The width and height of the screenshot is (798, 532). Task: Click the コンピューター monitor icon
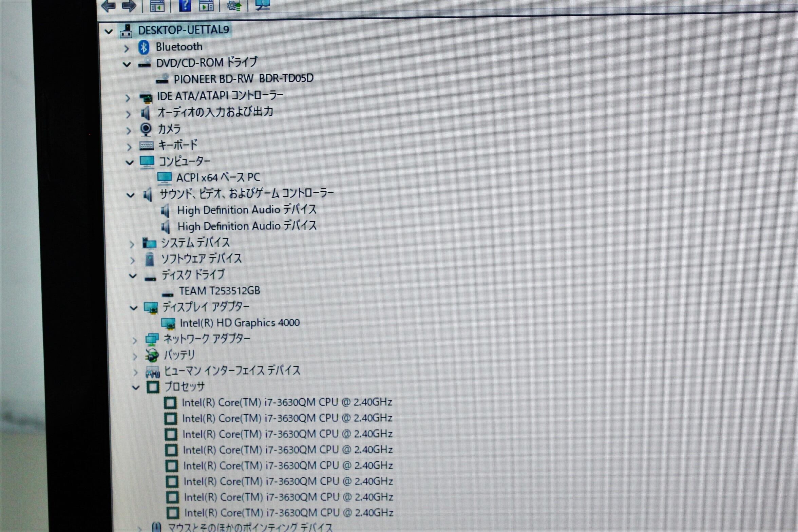[x=147, y=162]
